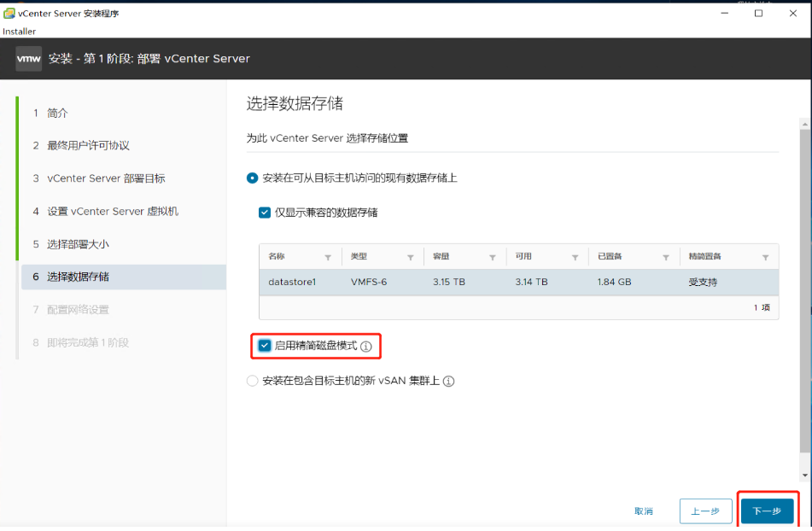812x531 pixels.
Task: Open the filter for the 名称 column
Action: [328, 257]
